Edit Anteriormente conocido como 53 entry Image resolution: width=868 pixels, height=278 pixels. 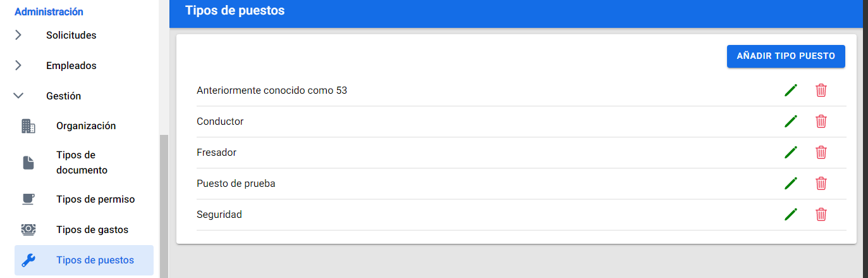tap(790, 91)
